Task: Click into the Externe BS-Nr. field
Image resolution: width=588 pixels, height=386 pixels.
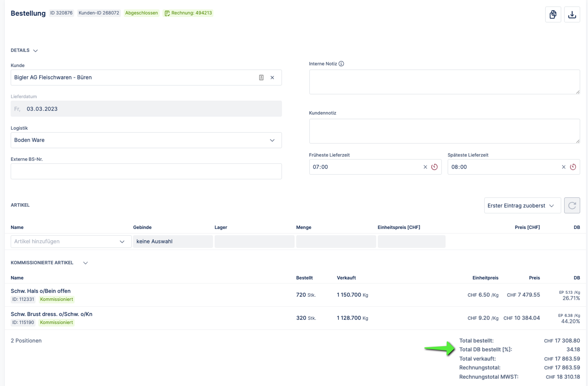Action: tap(146, 171)
